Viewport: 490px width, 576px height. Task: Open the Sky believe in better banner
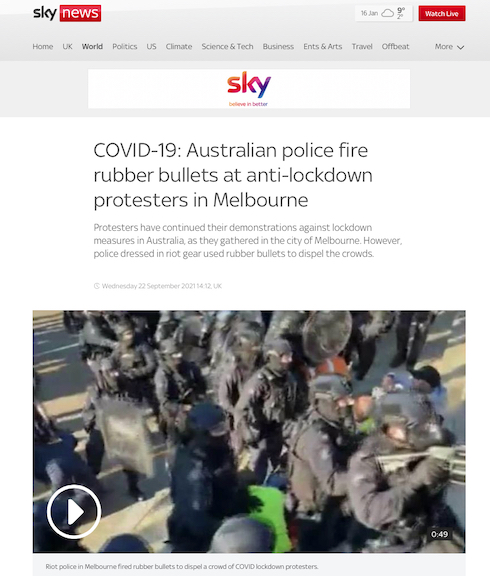pyautogui.click(x=249, y=89)
